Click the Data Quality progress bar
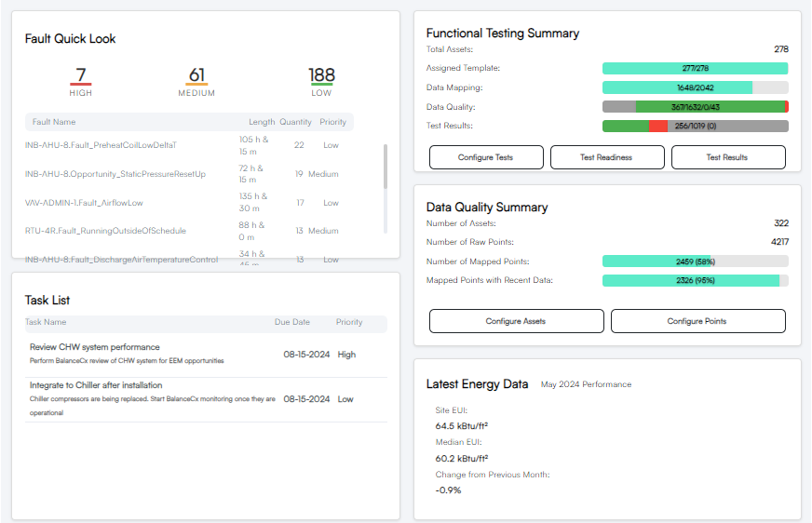This screenshot has height=523, width=812. (695, 107)
